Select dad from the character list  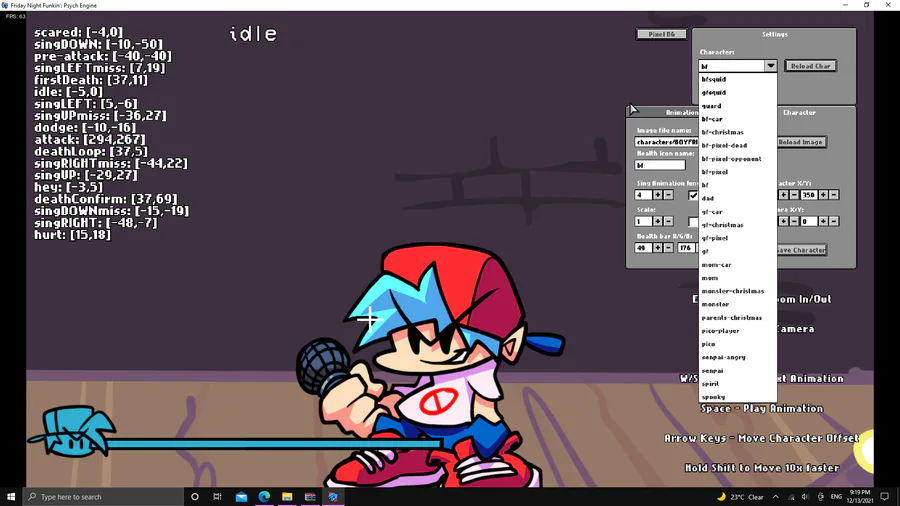click(x=738, y=198)
